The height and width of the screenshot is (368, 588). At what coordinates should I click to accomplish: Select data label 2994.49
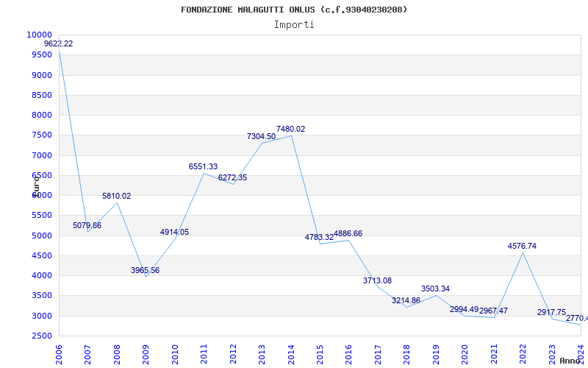465,309
